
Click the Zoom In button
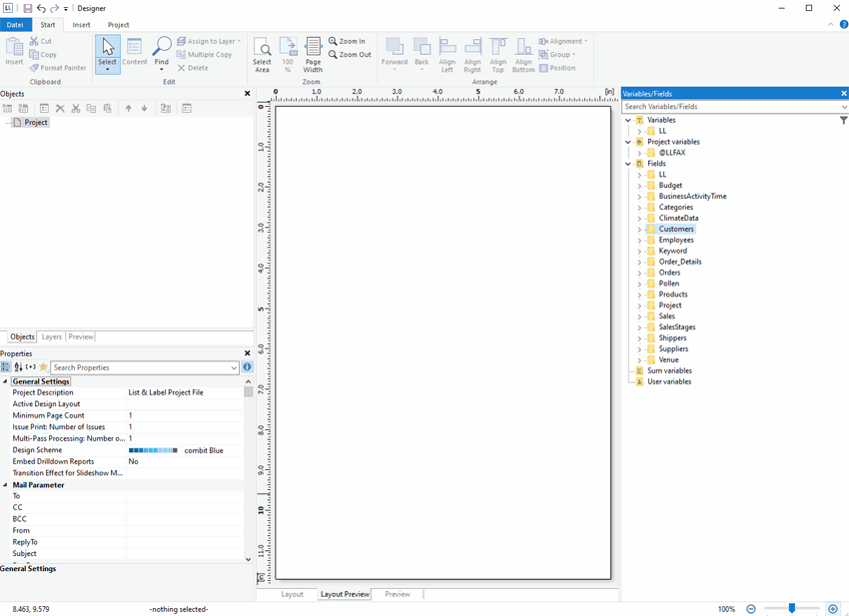point(348,42)
